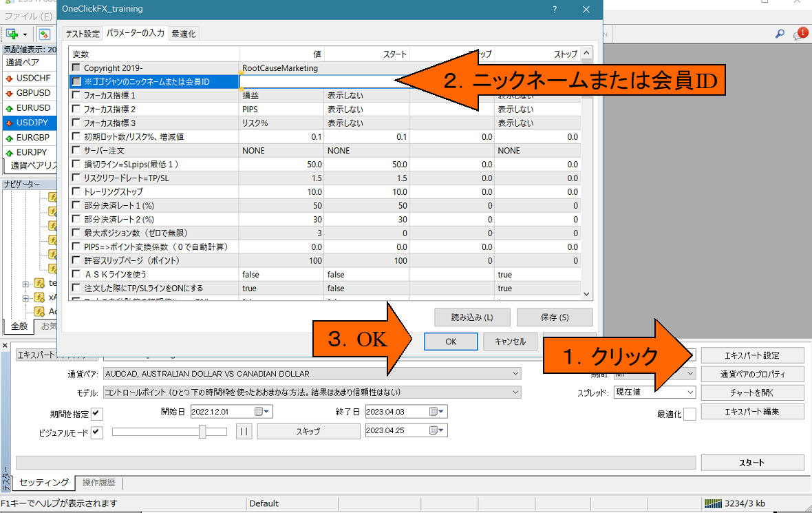This screenshot has height=513, width=812.
Task: Expand the navigator tree node next to 'te'
Action: (x=25, y=284)
